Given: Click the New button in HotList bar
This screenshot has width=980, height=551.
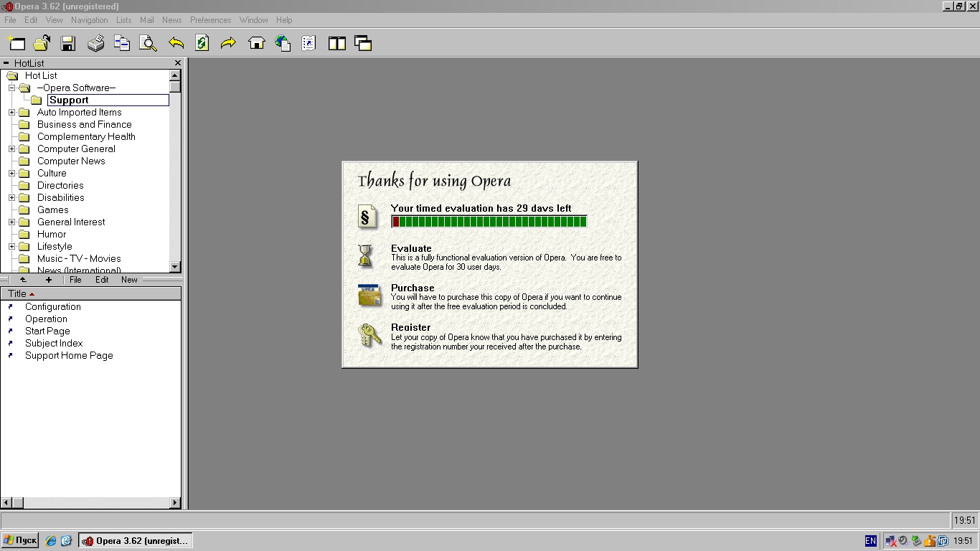Looking at the screenshot, I should [129, 280].
